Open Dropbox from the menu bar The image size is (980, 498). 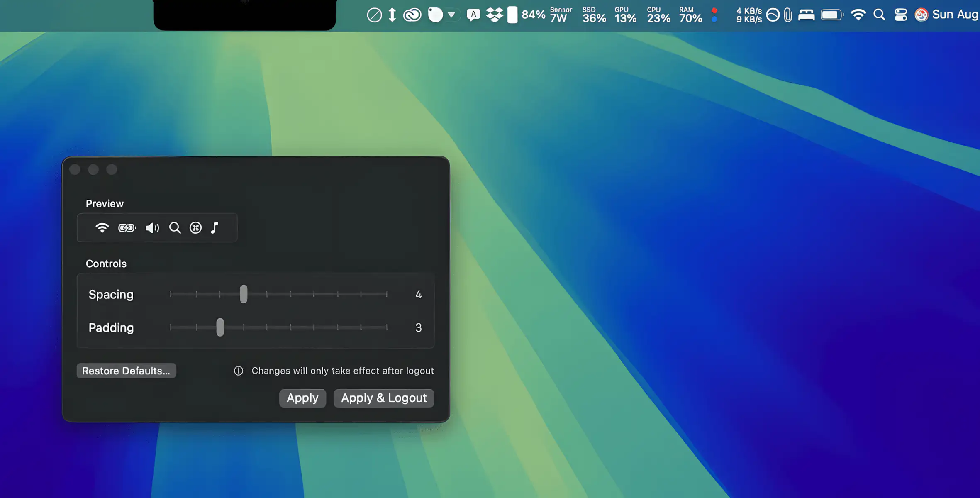[x=494, y=15]
